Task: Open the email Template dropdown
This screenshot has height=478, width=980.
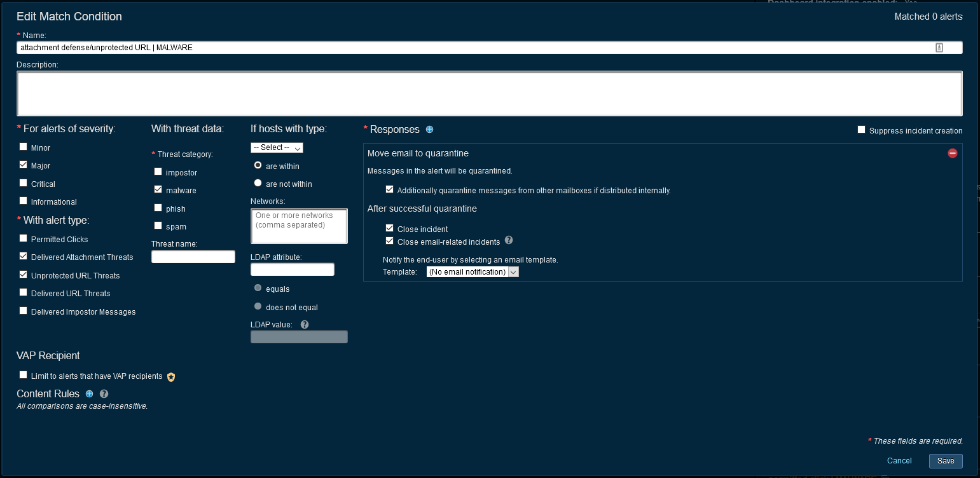Action: point(473,272)
